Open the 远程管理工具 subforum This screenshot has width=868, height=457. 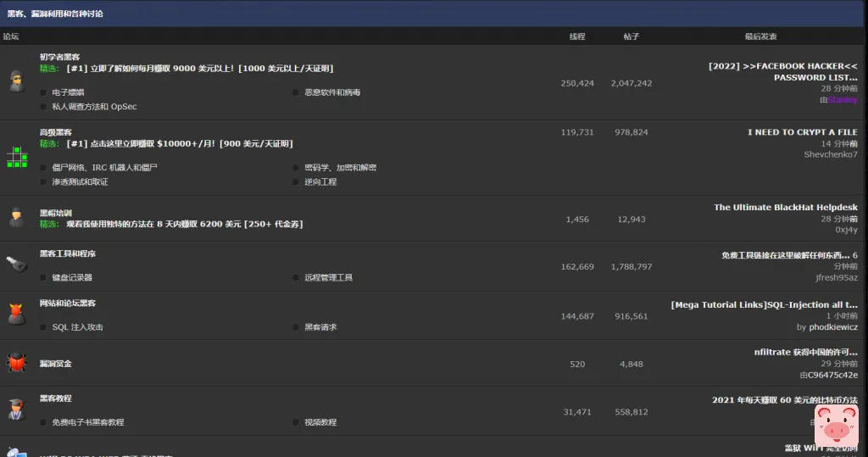(328, 277)
